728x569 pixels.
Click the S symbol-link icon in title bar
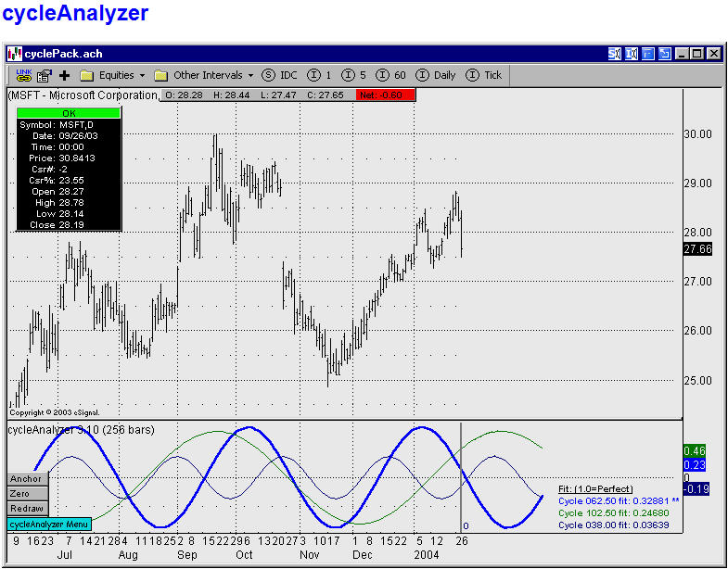point(615,54)
